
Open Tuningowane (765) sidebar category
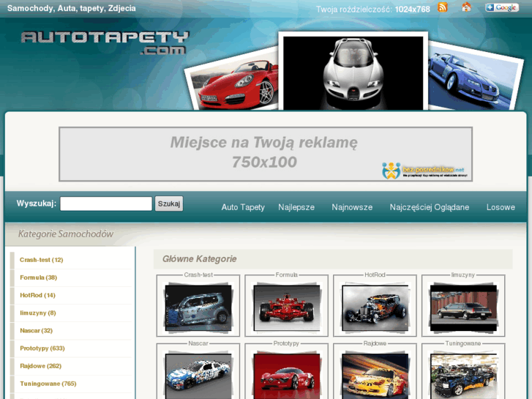click(48, 384)
